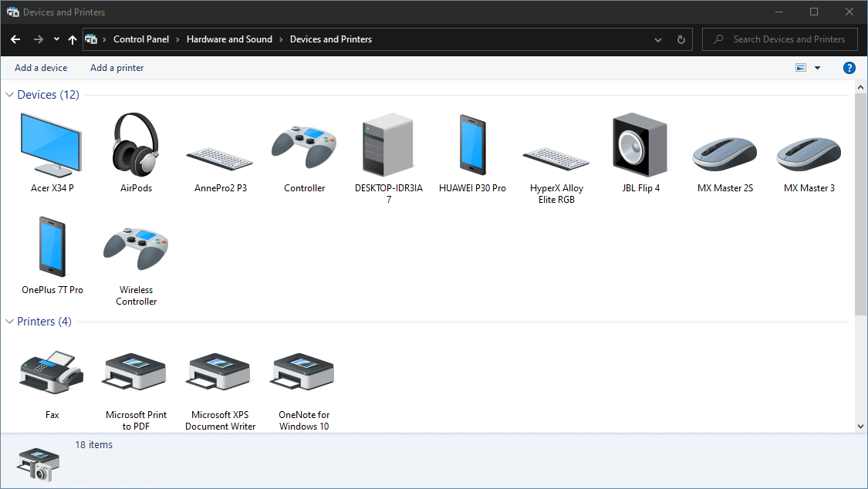Screen dimensions: 868x489
Task: Click the scrollbar down arrow
Action: [860, 426]
